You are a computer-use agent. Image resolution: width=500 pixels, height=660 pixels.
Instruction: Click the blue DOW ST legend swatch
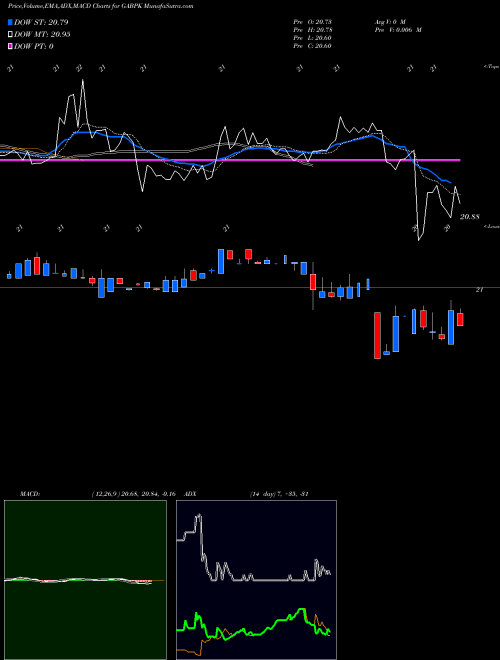(11, 22)
